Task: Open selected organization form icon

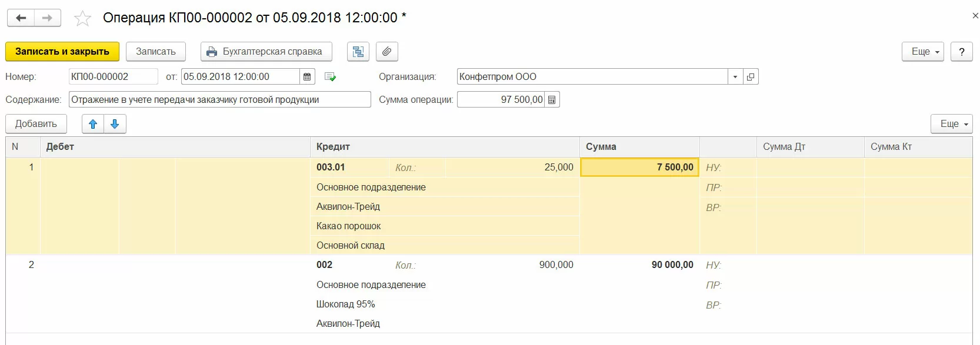Action: [751, 77]
